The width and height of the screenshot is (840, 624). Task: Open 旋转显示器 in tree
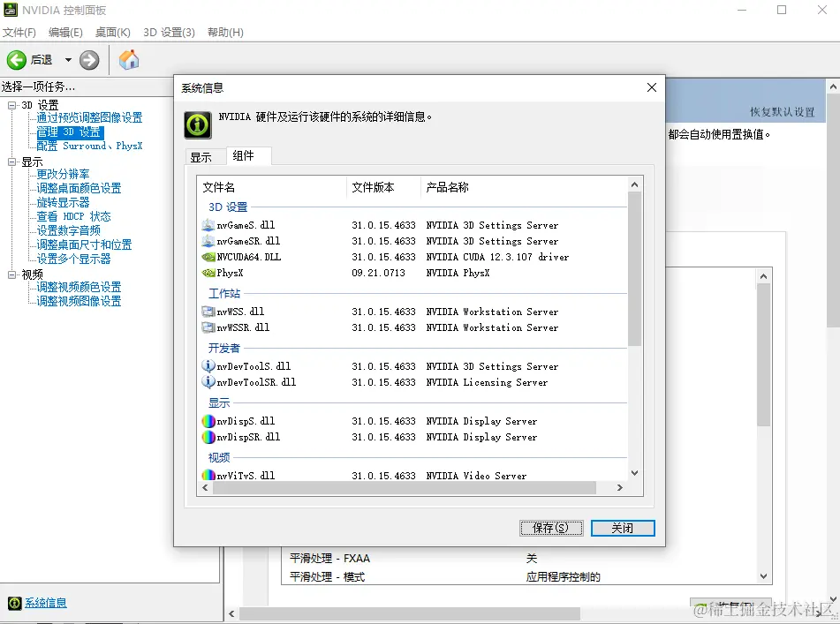pos(63,202)
